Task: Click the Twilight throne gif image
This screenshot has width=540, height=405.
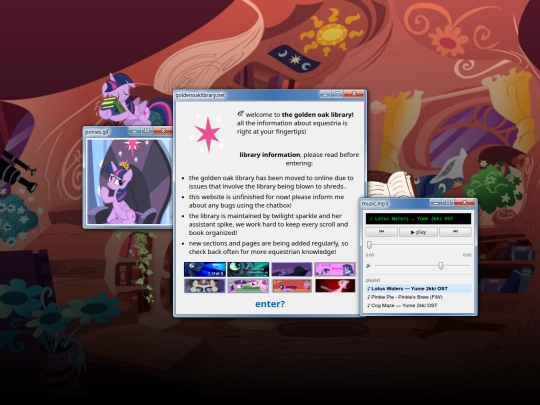Action: pos(129,181)
